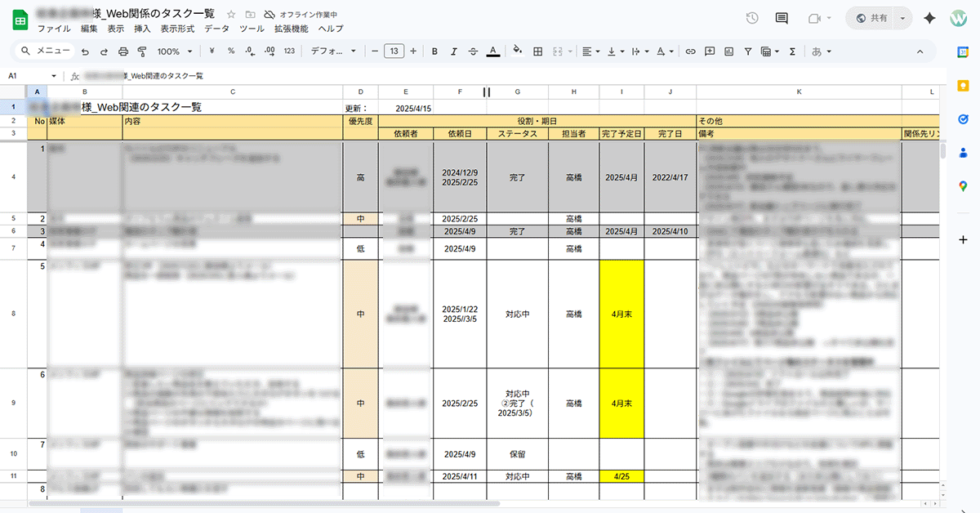Insert a comment from toolbar

[710, 51]
